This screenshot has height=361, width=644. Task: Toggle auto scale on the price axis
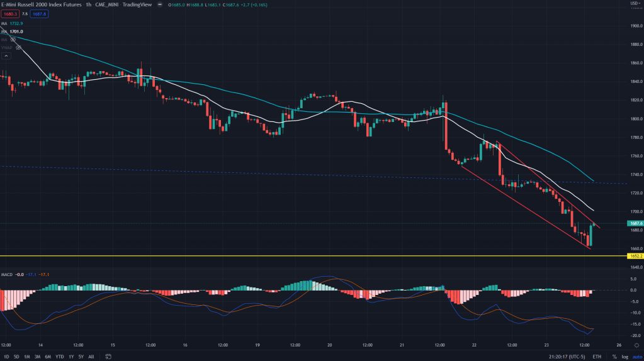(636, 356)
